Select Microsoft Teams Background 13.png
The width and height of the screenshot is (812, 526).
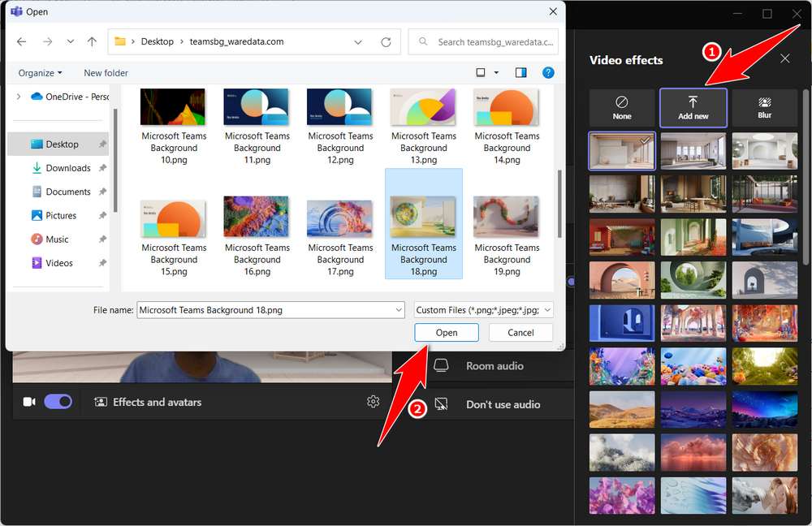(424, 126)
